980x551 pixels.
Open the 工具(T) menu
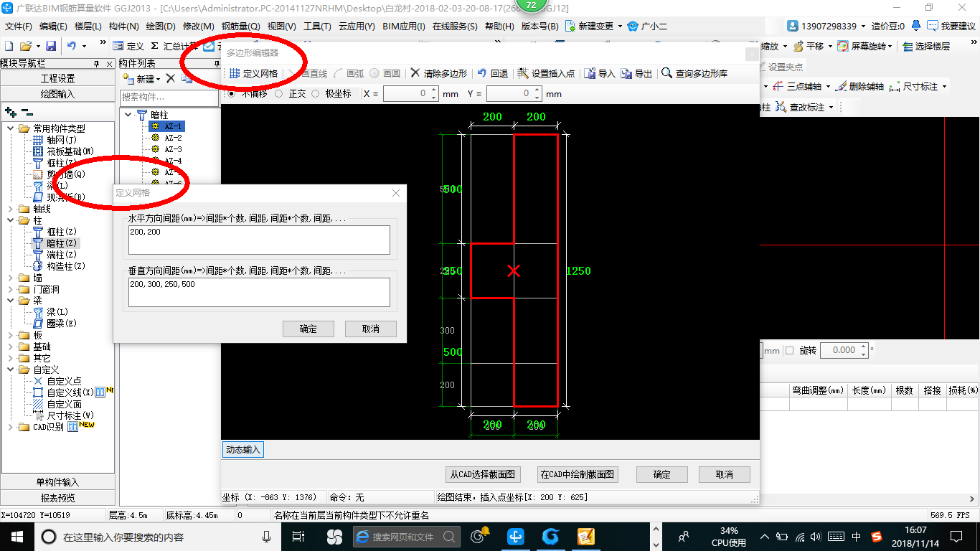(317, 27)
